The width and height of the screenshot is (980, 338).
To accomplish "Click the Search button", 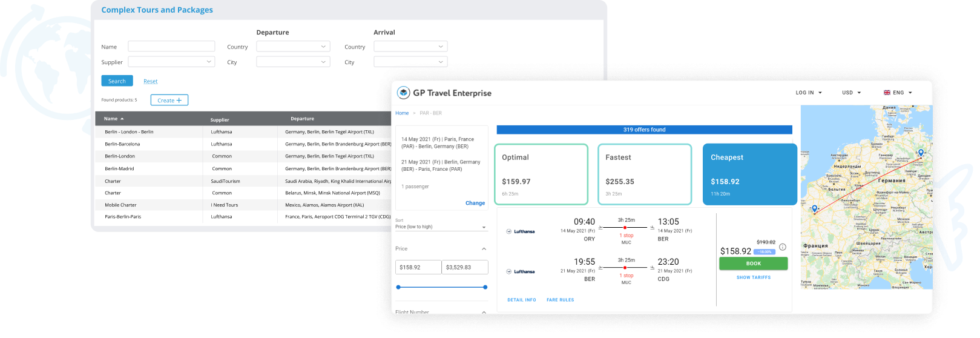I will point(117,81).
